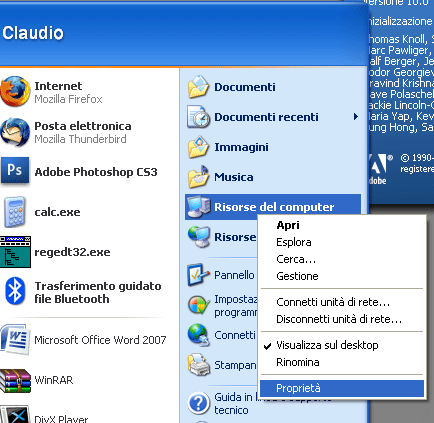Click the Claudio user name header

[33, 33]
